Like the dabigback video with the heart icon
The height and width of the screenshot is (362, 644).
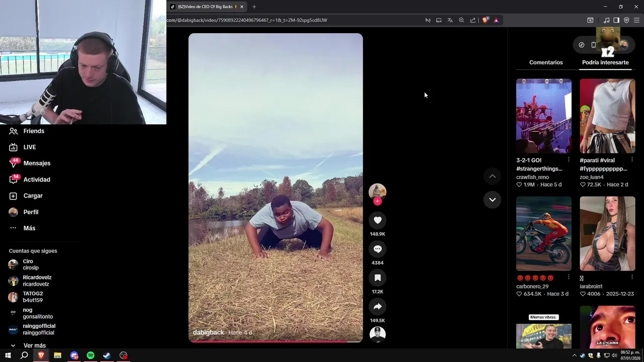click(x=377, y=220)
